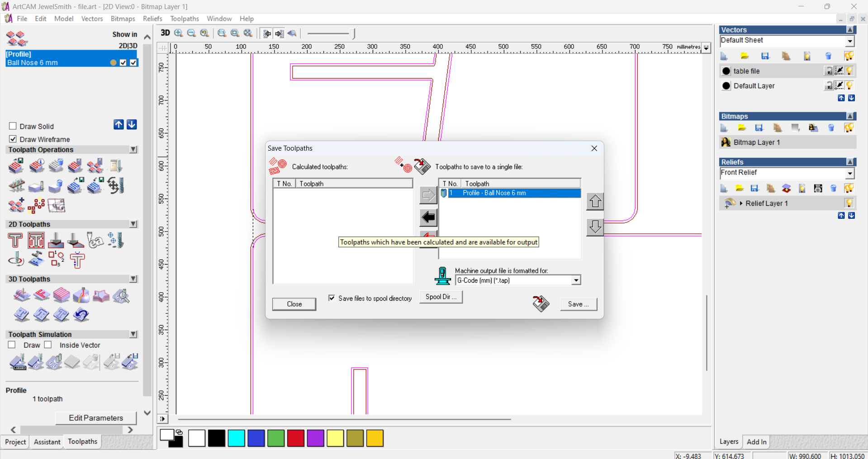Expand Relief Layer 1 tree arrow
The image size is (868, 459).
pyautogui.click(x=741, y=203)
